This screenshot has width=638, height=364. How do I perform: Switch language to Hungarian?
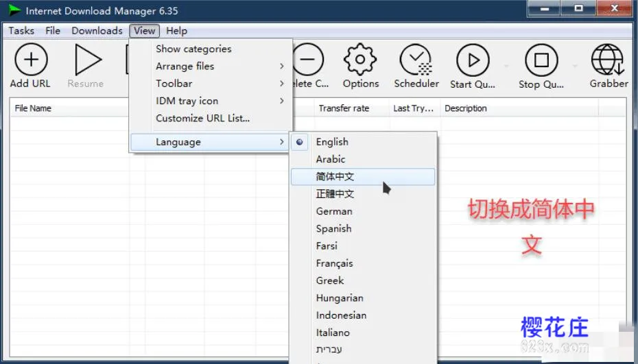(x=363, y=298)
